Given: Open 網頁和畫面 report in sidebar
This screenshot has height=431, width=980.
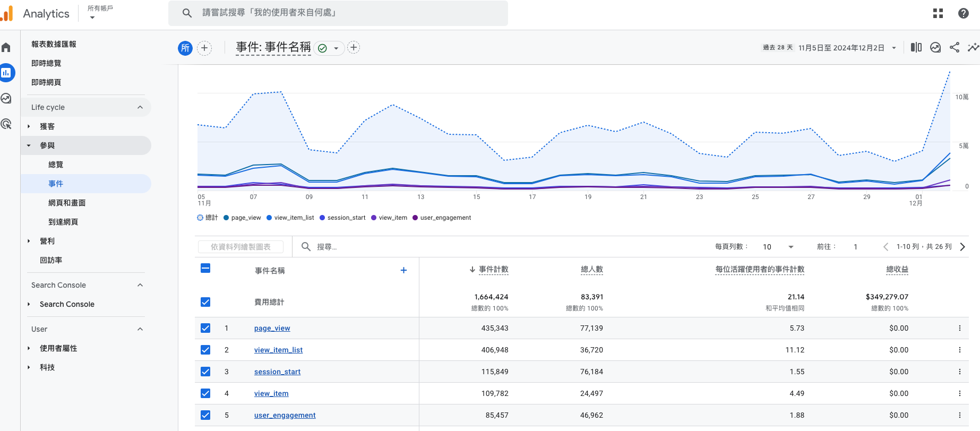Looking at the screenshot, I should (x=67, y=203).
